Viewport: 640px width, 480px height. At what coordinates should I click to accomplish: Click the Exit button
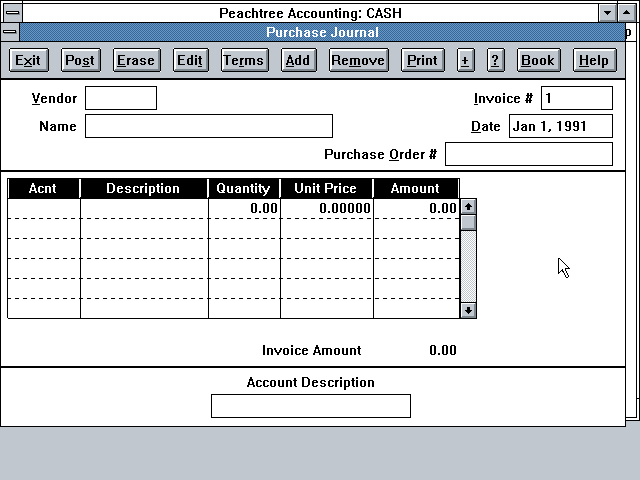(29, 60)
